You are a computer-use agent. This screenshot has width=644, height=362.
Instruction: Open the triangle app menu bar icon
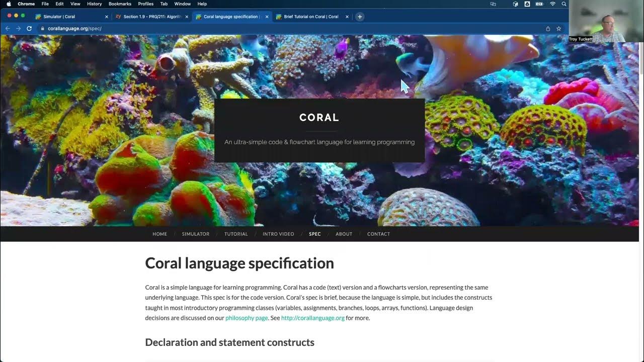coord(527,4)
